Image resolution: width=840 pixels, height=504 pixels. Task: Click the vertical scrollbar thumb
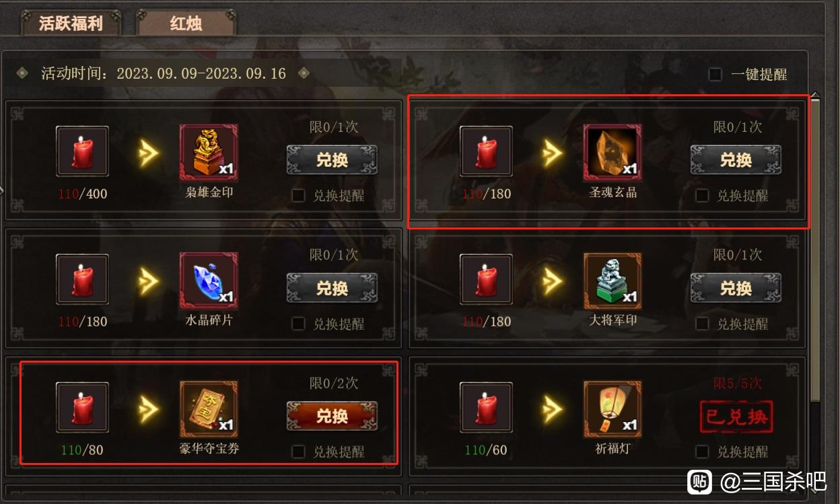tap(815, 250)
